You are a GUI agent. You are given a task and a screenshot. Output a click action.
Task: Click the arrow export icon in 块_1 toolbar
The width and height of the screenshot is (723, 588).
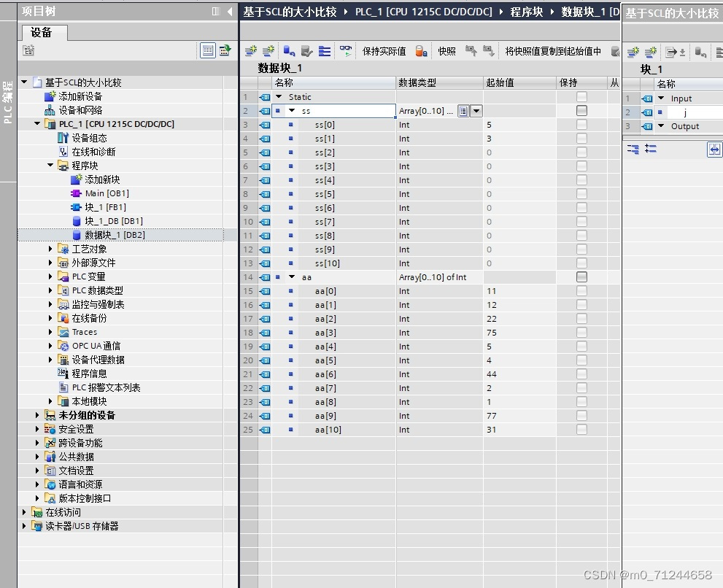pos(676,52)
